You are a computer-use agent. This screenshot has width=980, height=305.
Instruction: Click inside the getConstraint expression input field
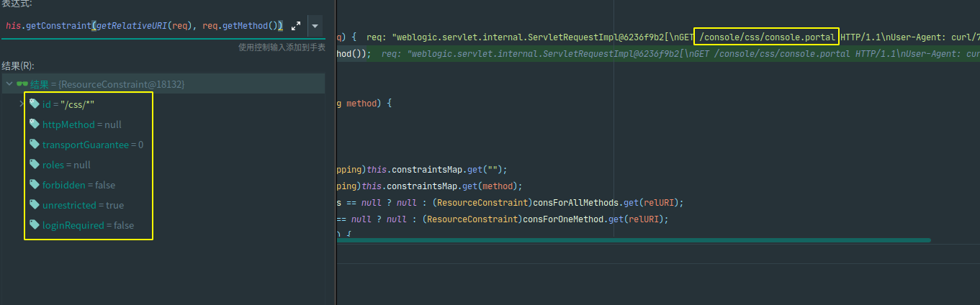pos(144,26)
